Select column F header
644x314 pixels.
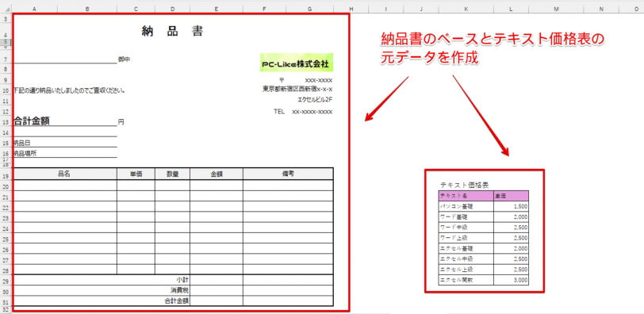[265, 9]
